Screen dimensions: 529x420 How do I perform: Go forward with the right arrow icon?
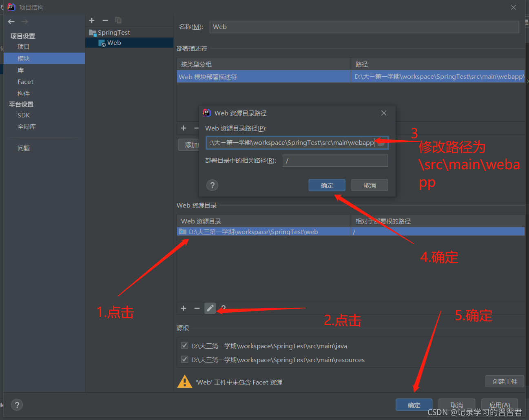24,22
